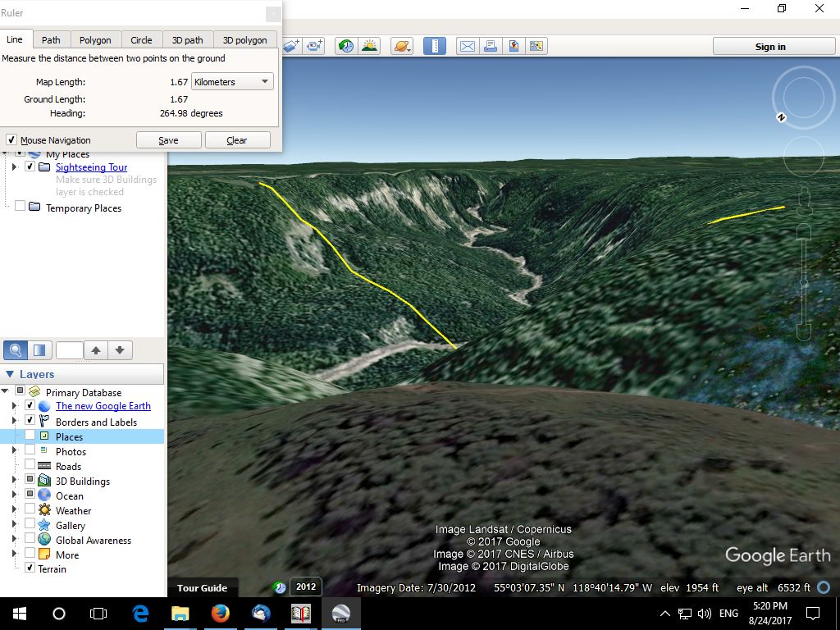Image resolution: width=840 pixels, height=630 pixels.
Task: Open Microsoft Edge from the taskbar
Action: [140, 614]
